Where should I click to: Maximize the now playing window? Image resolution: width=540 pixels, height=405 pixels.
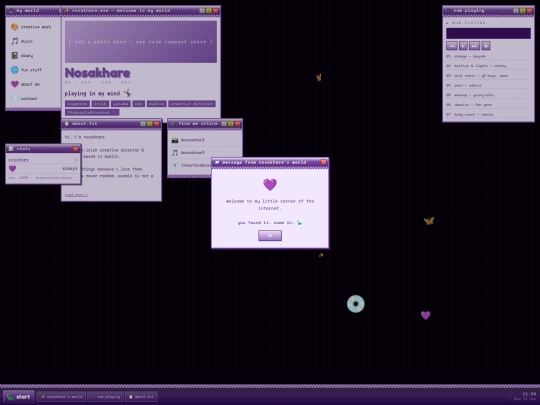[523, 11]
